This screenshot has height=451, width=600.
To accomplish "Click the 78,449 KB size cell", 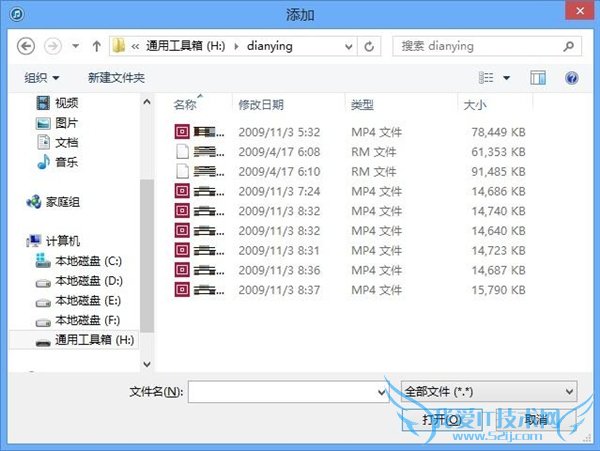I will pos(498,132).
